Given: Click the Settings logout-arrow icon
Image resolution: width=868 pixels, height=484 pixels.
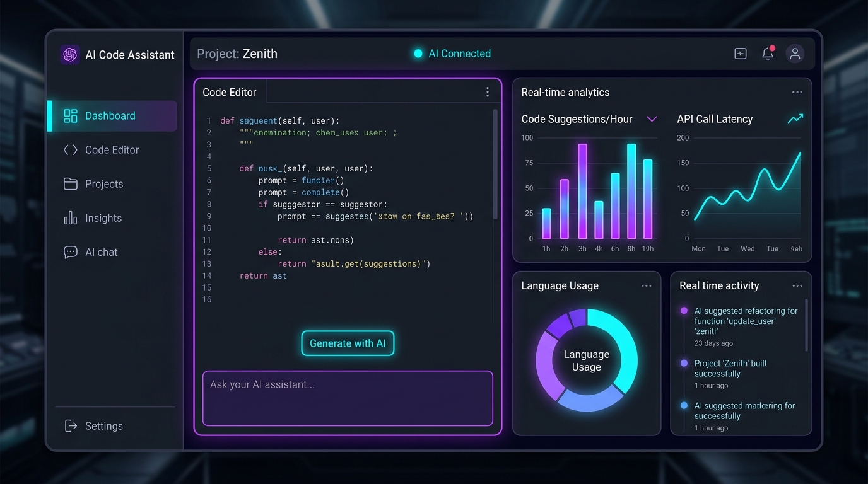Looking at the screenshot, I should [x=71, y=426].
